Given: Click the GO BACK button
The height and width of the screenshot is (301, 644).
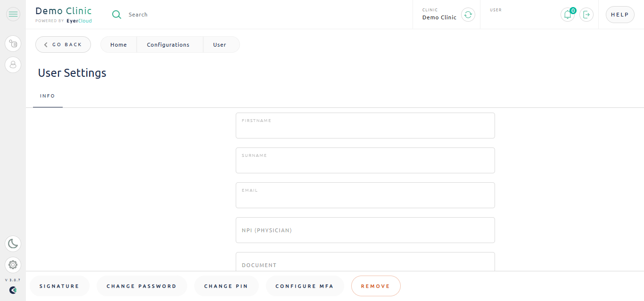Looking at the screenshot, I should click(x=63, y=45).
